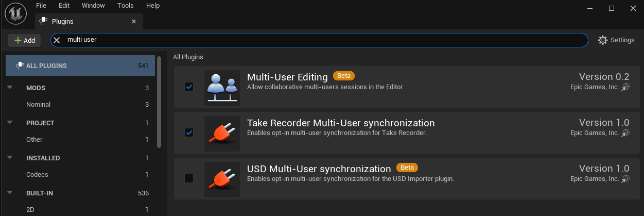The width and height of the screenshot is (644, 216).
Task: Collapse the PROJECT category arrow
Action: coord(10,123)
